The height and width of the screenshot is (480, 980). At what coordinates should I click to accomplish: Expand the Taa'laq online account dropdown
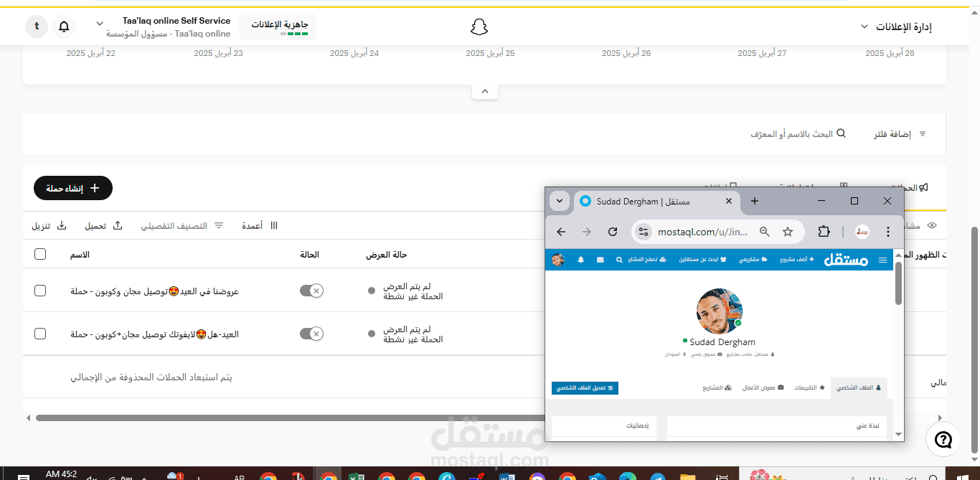tap(100, 23)
